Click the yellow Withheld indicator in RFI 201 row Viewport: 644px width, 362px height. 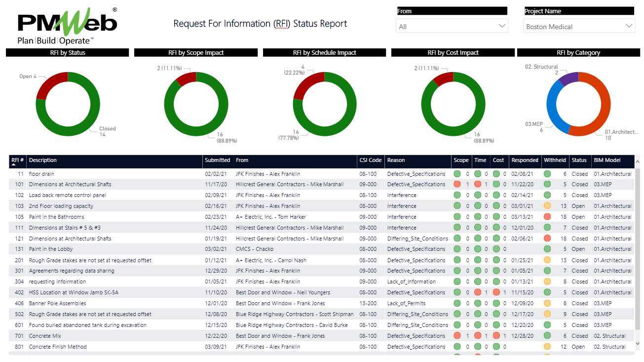[x=547, y=260]
